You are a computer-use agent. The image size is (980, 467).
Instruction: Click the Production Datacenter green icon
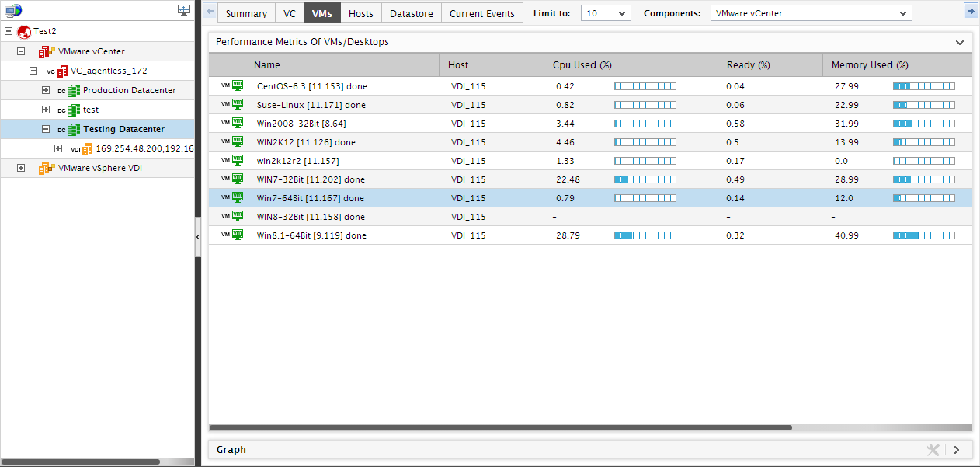[74, 90]
